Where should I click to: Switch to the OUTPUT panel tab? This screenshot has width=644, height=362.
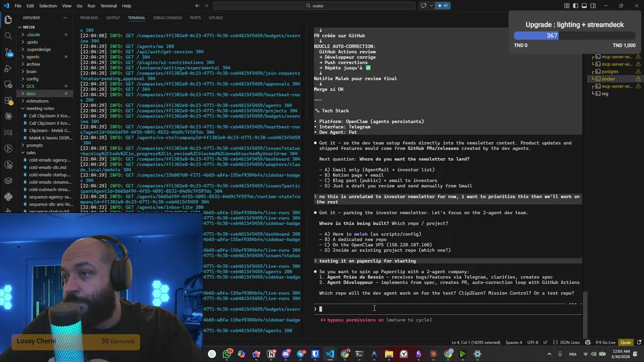click(113, 18)
